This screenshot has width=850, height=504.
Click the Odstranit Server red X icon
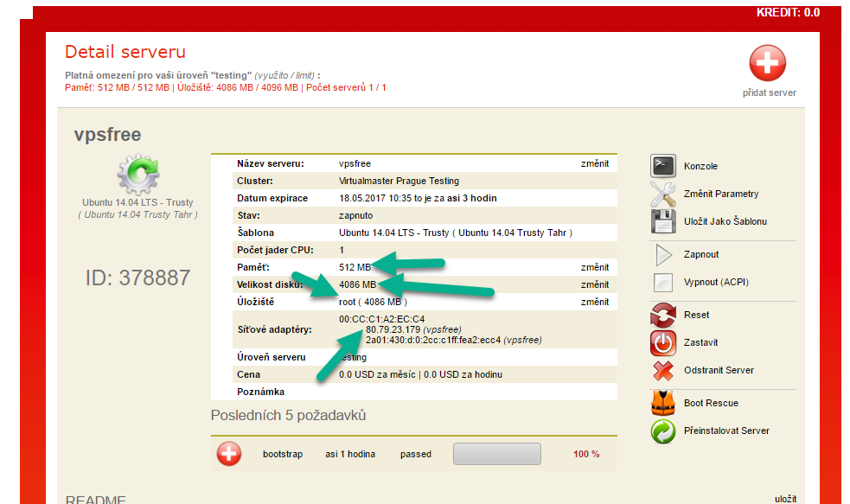662,371
